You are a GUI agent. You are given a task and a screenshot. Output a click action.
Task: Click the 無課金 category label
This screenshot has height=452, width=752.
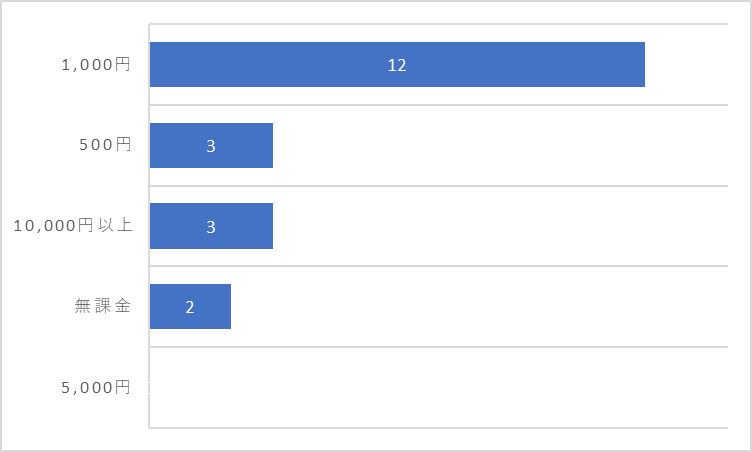[x=103, y=306]
